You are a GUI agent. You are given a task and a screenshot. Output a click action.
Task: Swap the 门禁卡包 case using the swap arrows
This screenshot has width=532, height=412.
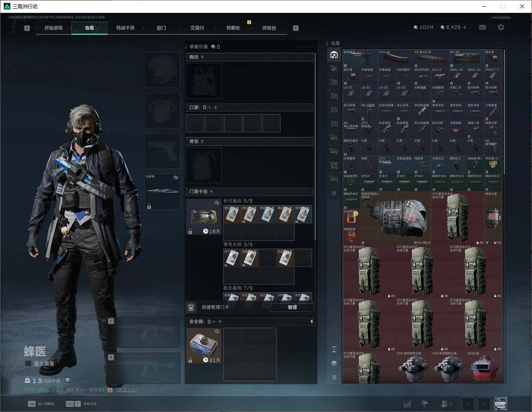217,203
